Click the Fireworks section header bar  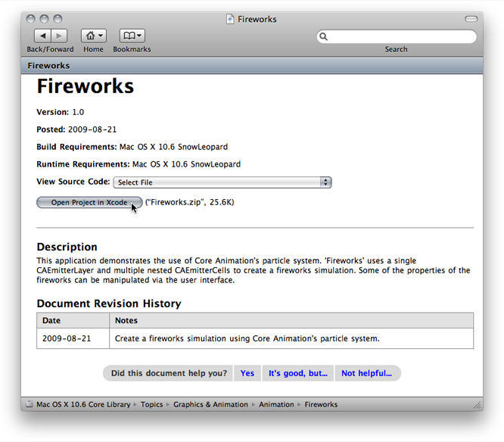[x=252, y=66]
